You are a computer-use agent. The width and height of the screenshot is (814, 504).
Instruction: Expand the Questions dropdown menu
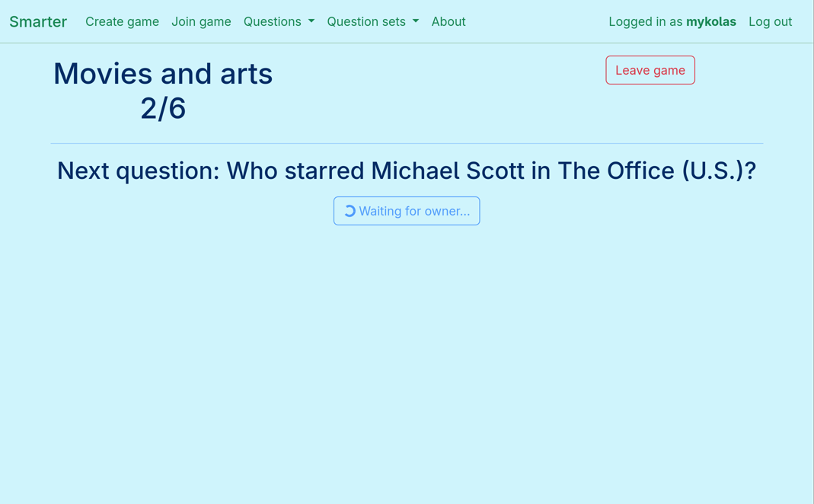273,21
